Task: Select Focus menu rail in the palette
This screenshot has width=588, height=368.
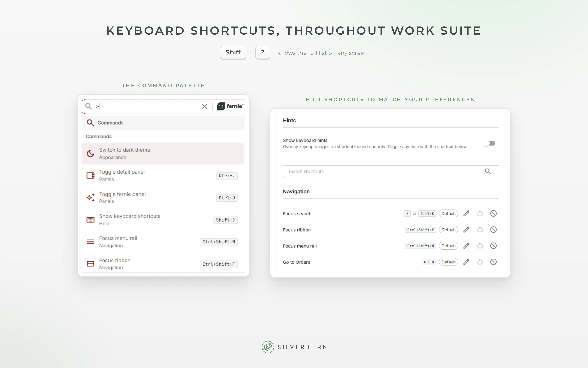Action: click(163, 242)
